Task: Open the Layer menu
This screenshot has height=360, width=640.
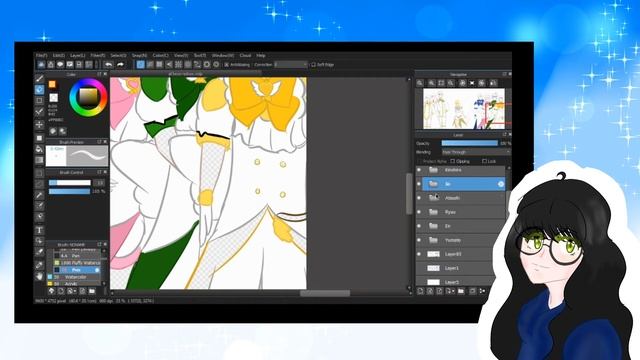Action: 78,55
